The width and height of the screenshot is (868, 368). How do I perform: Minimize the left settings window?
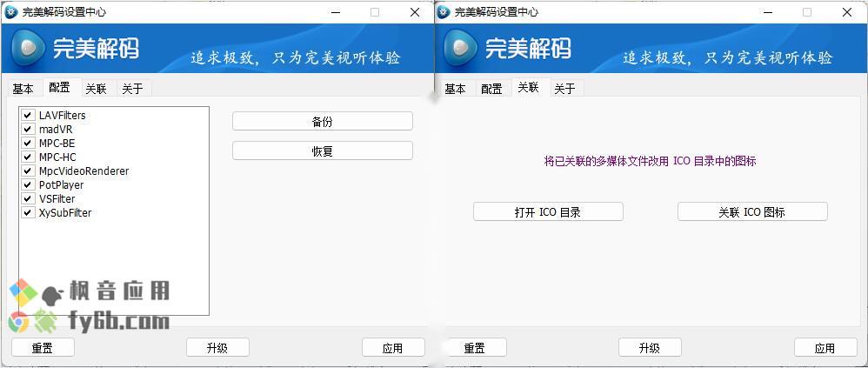point(336,12)
